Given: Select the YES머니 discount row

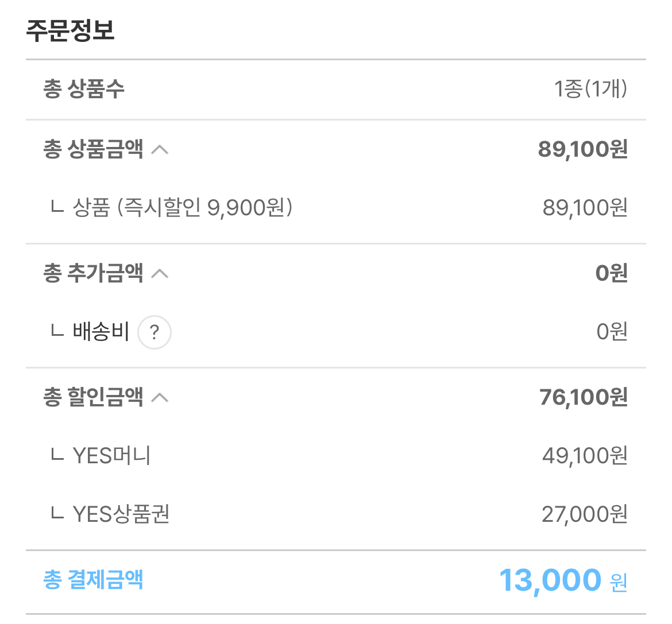Looking at the screenshot, I should click(336, 456).
